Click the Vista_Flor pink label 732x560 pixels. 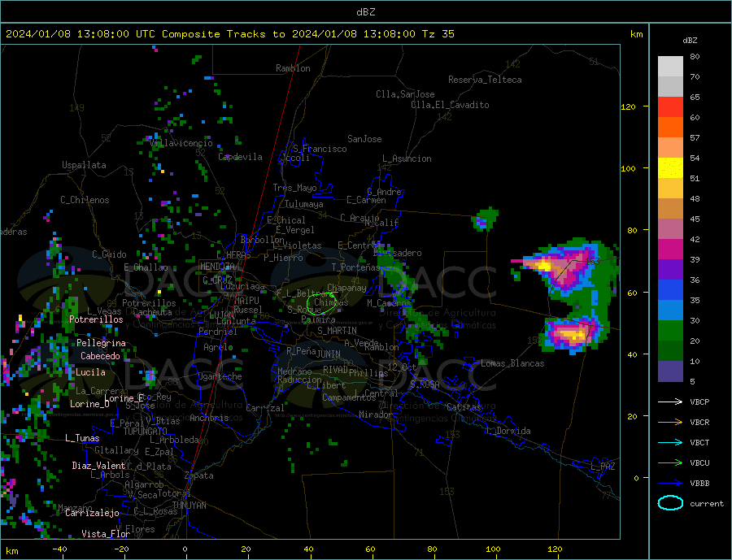click(x=106, y=534)
